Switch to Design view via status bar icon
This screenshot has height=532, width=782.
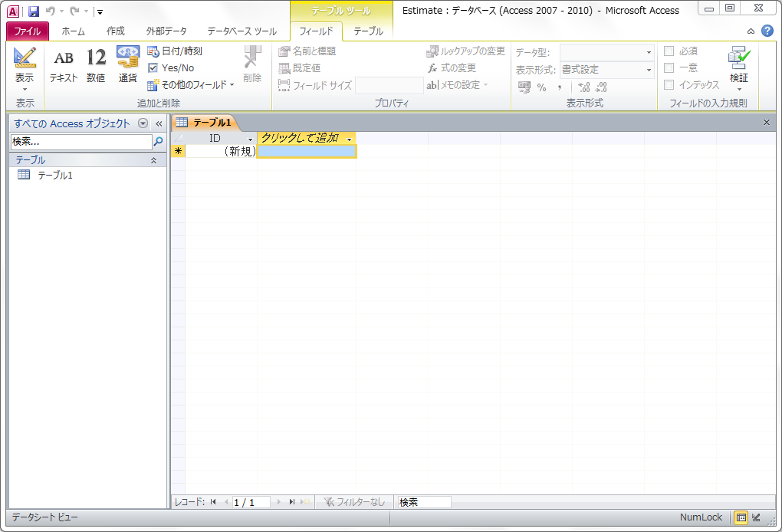[x=757, y=517]
